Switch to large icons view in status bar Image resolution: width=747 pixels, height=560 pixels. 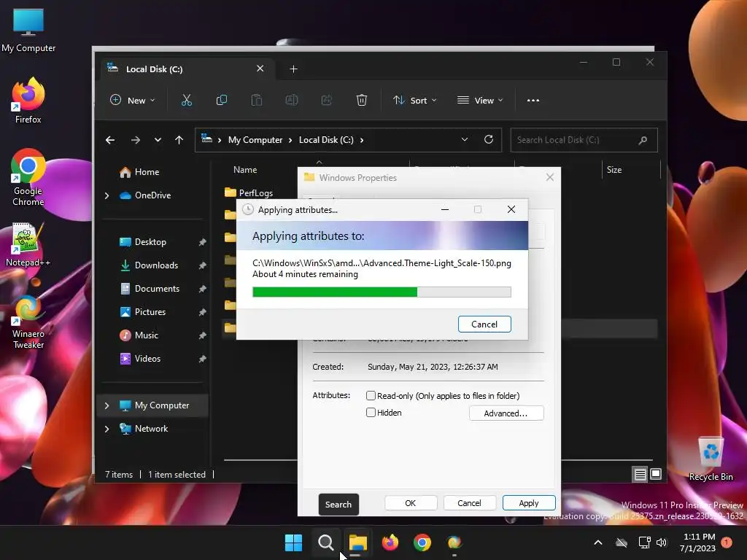[656, 474]
